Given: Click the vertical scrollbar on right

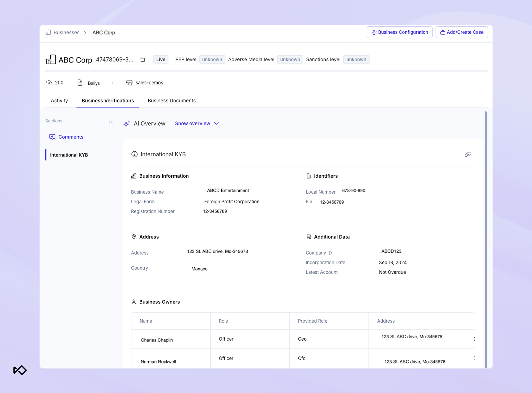Looking at the screenshot, I should (485, 238).
